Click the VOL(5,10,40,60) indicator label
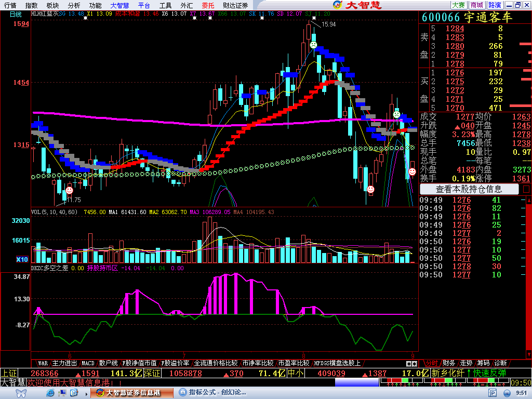 54,212
